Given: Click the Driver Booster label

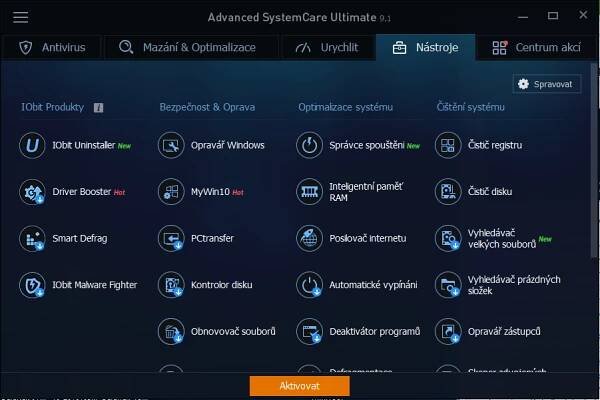Looking at the screenshot, I should pos(82,192).
